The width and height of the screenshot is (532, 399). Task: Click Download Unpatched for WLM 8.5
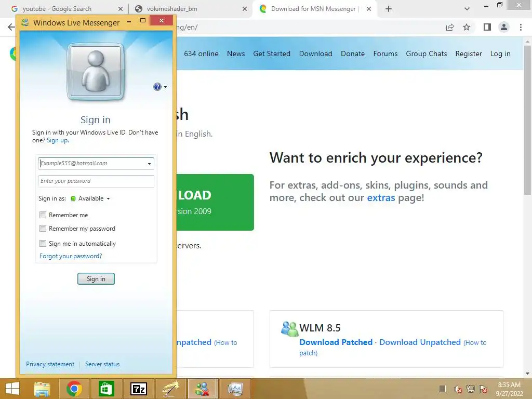click(x=420, y=342)
